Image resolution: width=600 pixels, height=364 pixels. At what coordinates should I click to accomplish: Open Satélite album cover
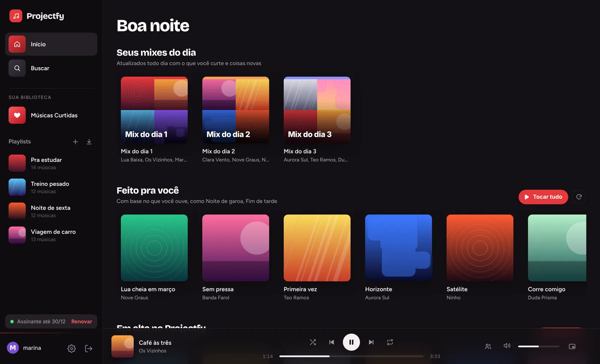tap(480, 248)
